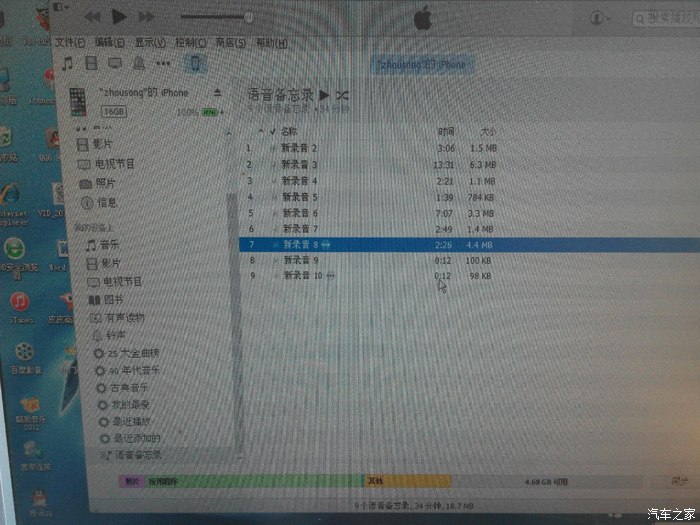Open the 最近添加的 smart playlist
Image resolution: width=700 pixels, height=525 pixels.
coord(130,439)
